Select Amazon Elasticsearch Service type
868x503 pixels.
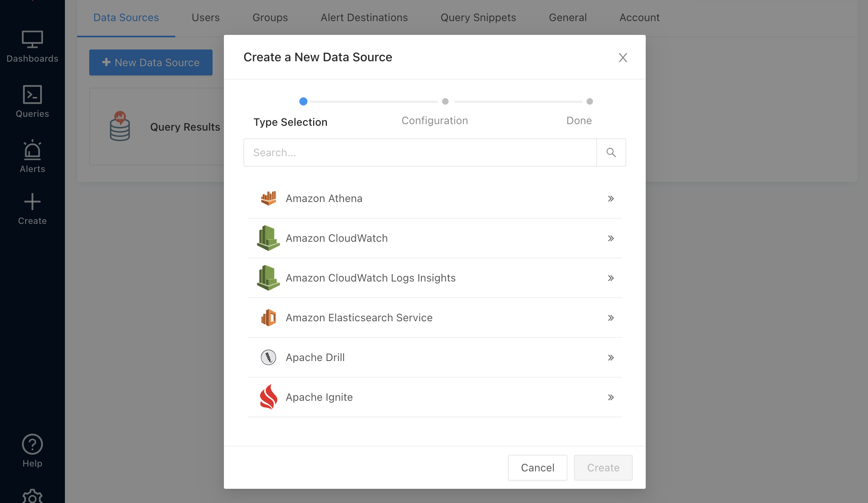tap(435, 318)
